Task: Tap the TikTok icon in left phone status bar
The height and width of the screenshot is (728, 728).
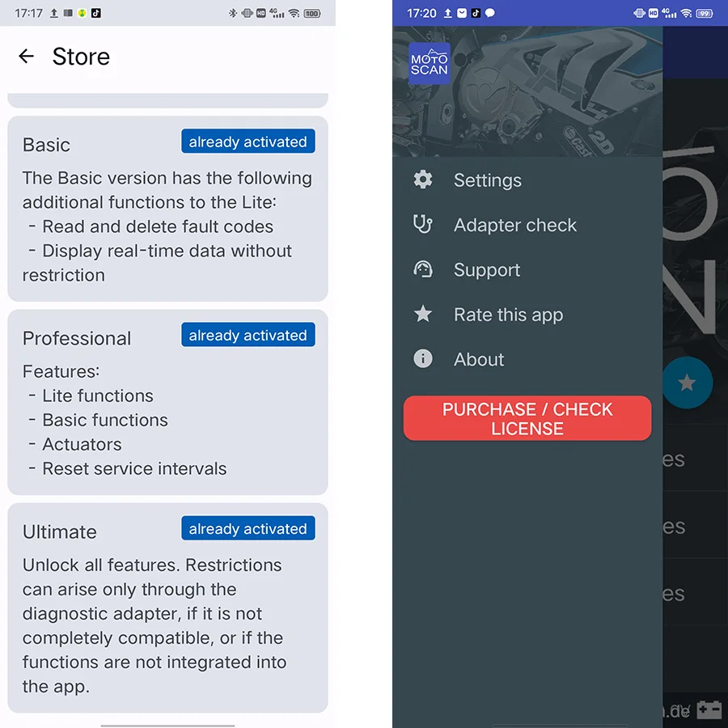Action: pos(96,13)
